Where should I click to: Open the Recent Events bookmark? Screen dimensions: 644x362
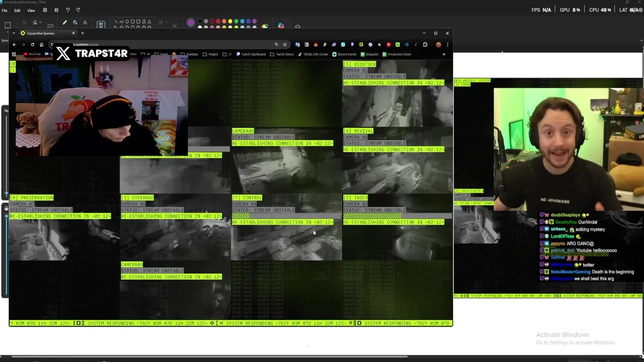click(x=344, y=54)
